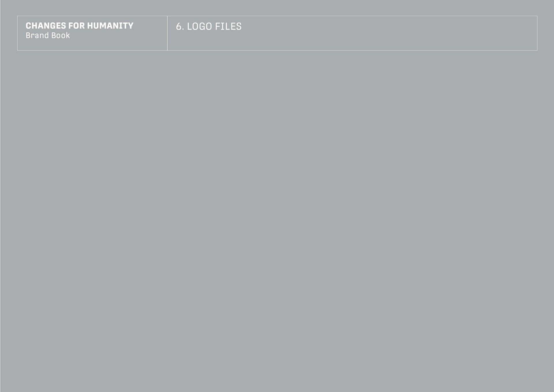This screenshot has width=554, height=392.
Task: Click the blank space below 'Brand Book'
Action: point(92,45)
